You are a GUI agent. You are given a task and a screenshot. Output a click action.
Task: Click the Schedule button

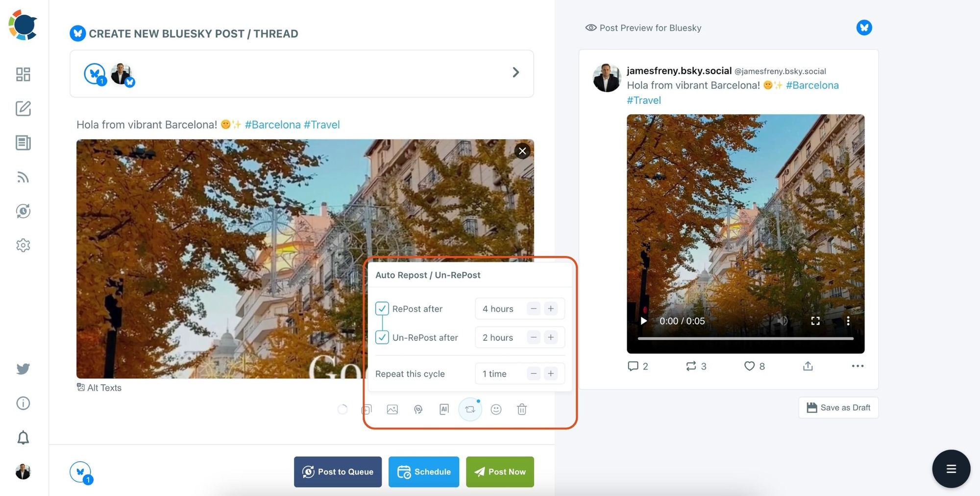[x=424, y=471]
